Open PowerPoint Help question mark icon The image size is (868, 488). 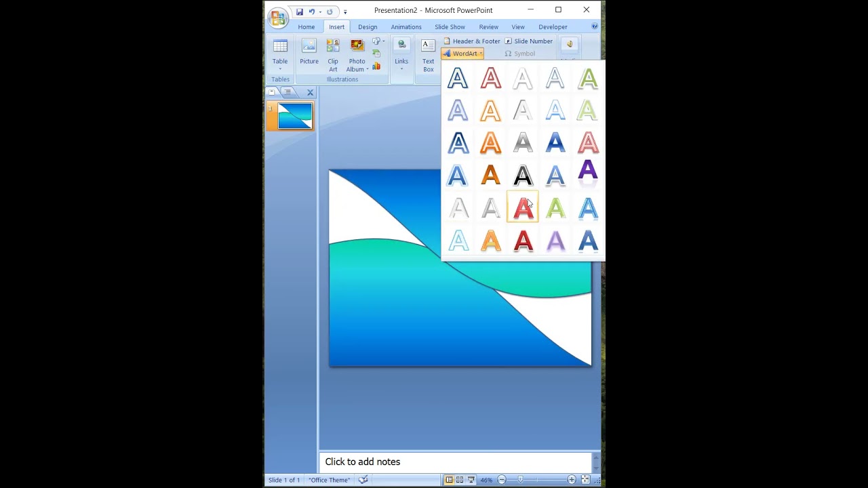coord(595,26)
